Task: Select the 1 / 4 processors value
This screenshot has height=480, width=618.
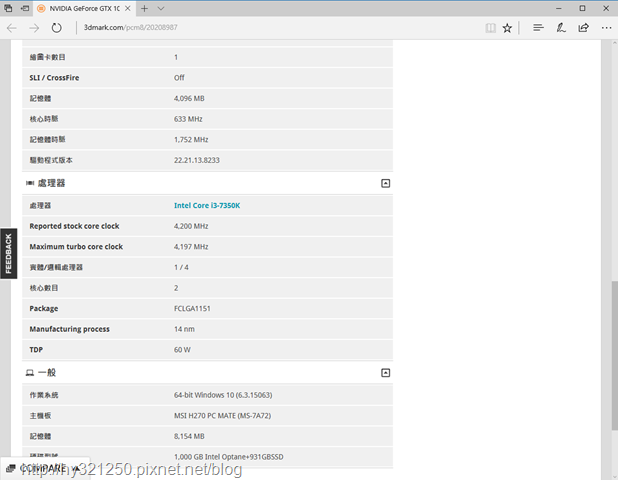Action: click(x=181, y=268)
